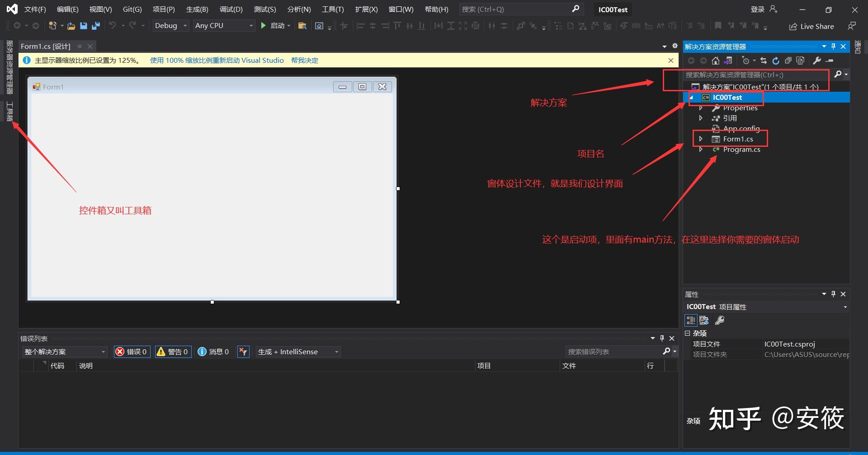Click the Live Share button
Screen dimensions: 868x455
tap(811, 26)
